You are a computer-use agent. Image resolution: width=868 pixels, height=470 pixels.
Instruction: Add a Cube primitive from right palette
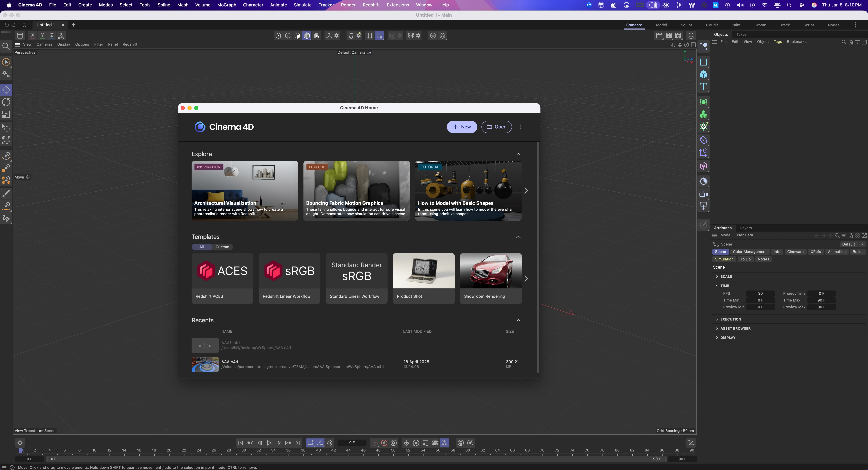704,74
